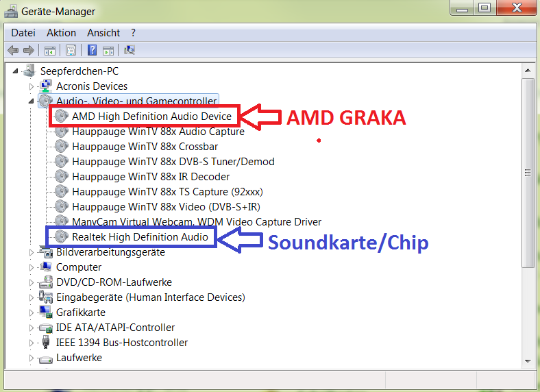Select Hauppauge WinTV 88x TS Capture (92xxx)
Image resolution: width=540 pixels, height=392 pixels.
pos(167,191)
